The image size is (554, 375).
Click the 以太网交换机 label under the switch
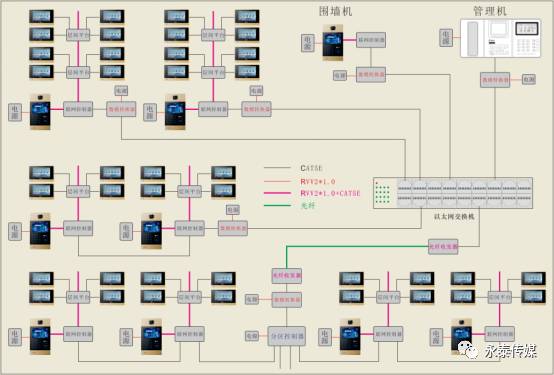click(454, 216)
